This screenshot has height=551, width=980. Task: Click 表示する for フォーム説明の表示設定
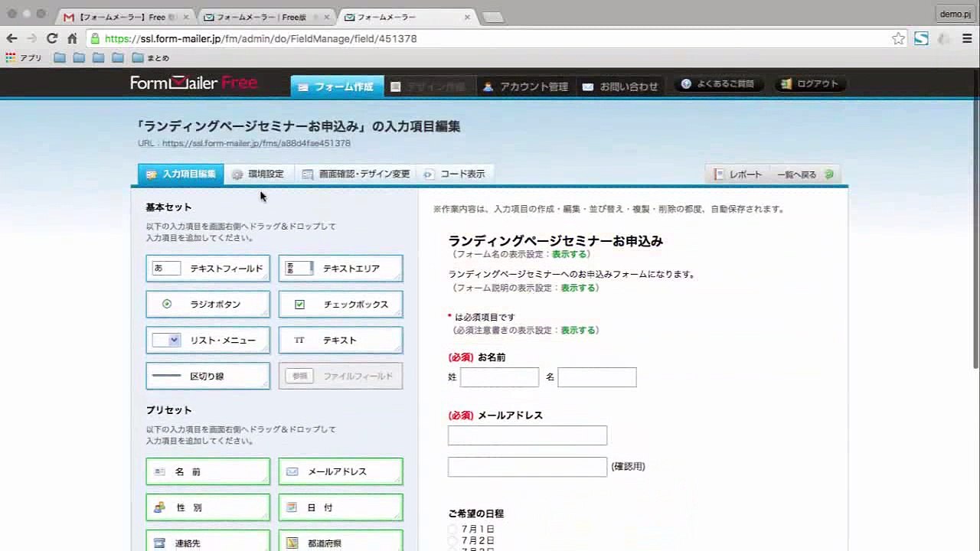[578, 289]
